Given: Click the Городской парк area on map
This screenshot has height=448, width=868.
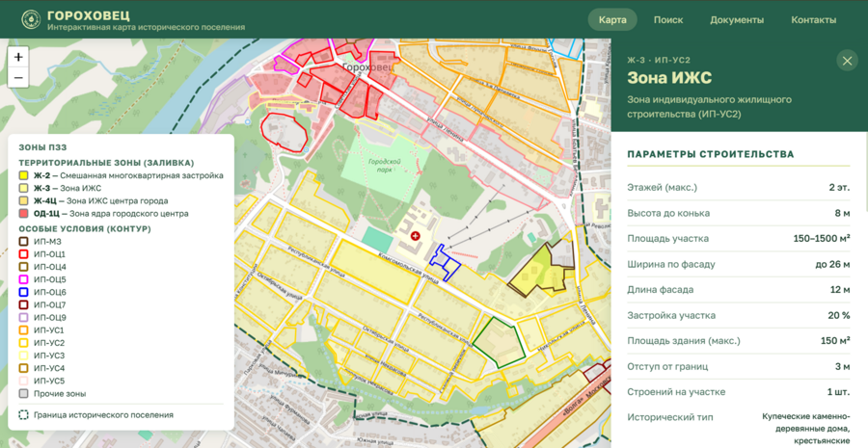Looking at the screenshot, I should (384, 166).
